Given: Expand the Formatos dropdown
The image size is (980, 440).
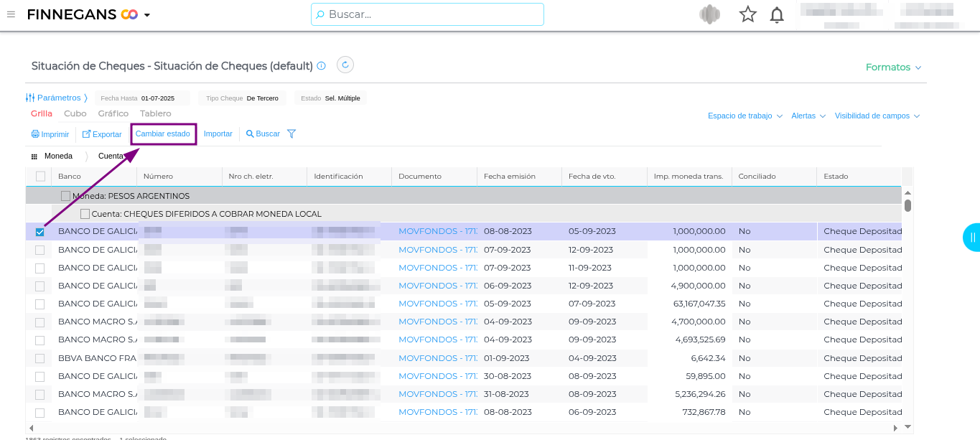Looking at the screenshot, I should tap(893, 67).
